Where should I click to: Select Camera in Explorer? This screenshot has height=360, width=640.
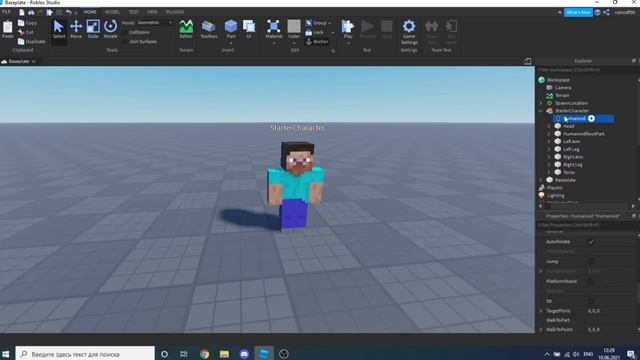click(x=563, y=88)
